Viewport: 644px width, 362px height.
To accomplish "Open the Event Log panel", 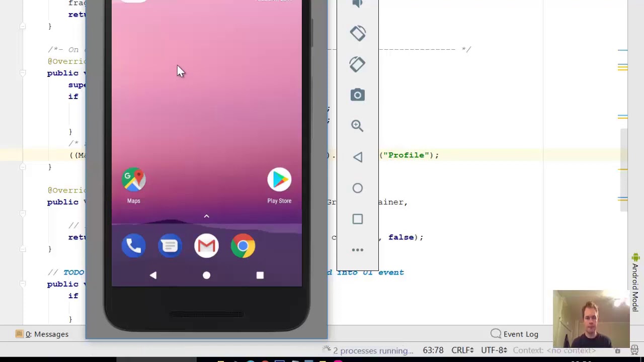I will point(514,334).
